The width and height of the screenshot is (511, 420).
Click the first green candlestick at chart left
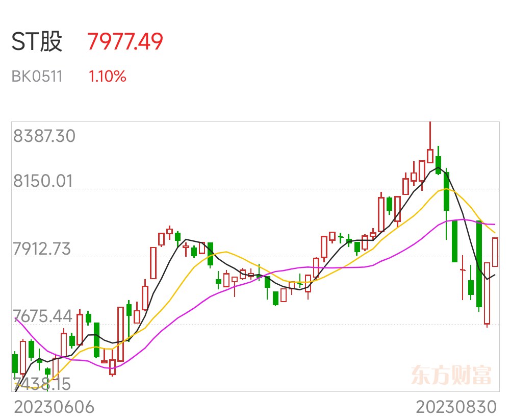(15, 363)
